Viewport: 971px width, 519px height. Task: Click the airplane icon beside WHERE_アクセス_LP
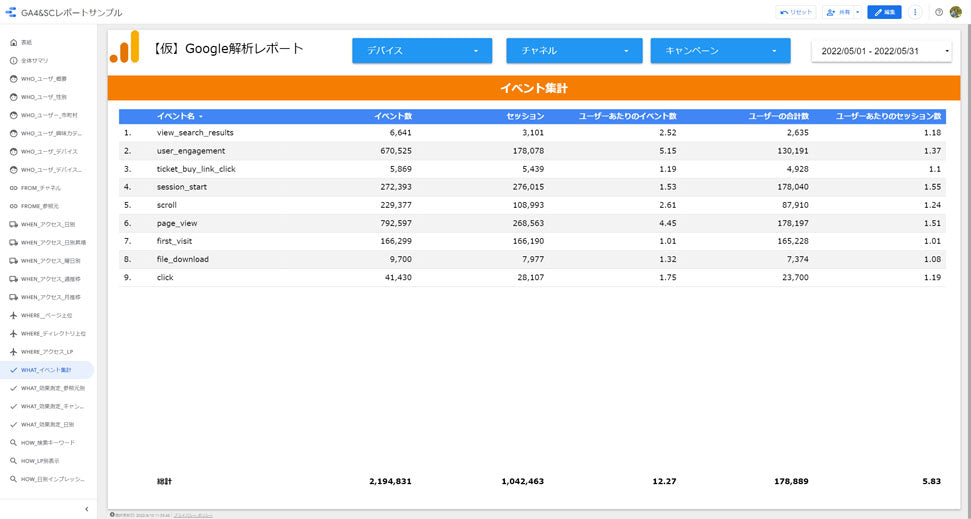[13, 352]
